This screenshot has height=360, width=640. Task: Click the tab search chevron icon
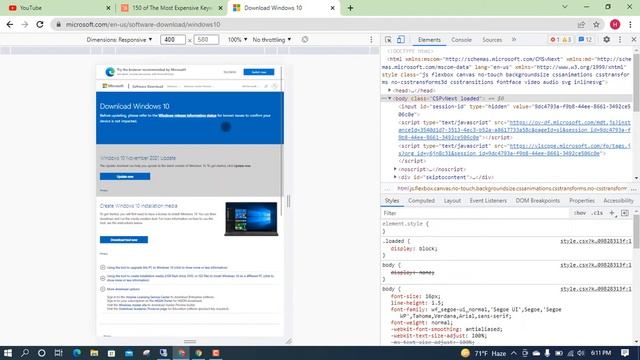(564, 7)
